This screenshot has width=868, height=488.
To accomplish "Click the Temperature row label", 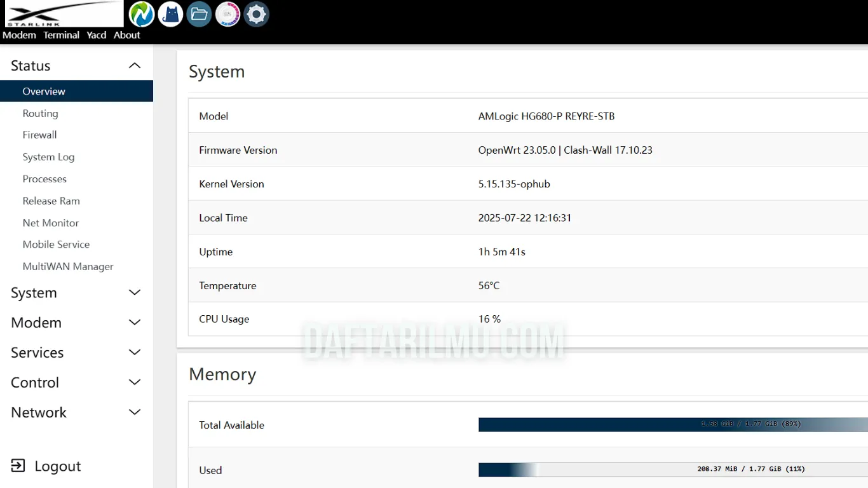I will [227, 285].
